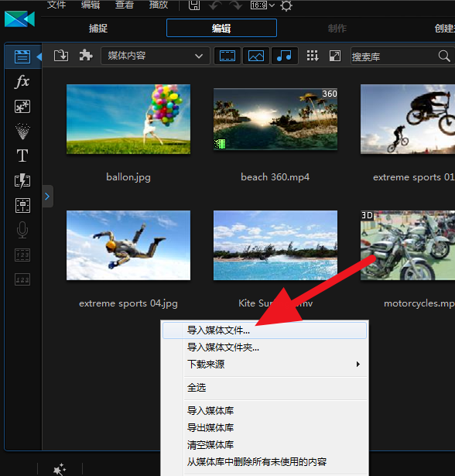The width and height of the screenshot is (455, 476).
Task: Click the plug-ins puzzle piece icon
Action: point(86,56)
